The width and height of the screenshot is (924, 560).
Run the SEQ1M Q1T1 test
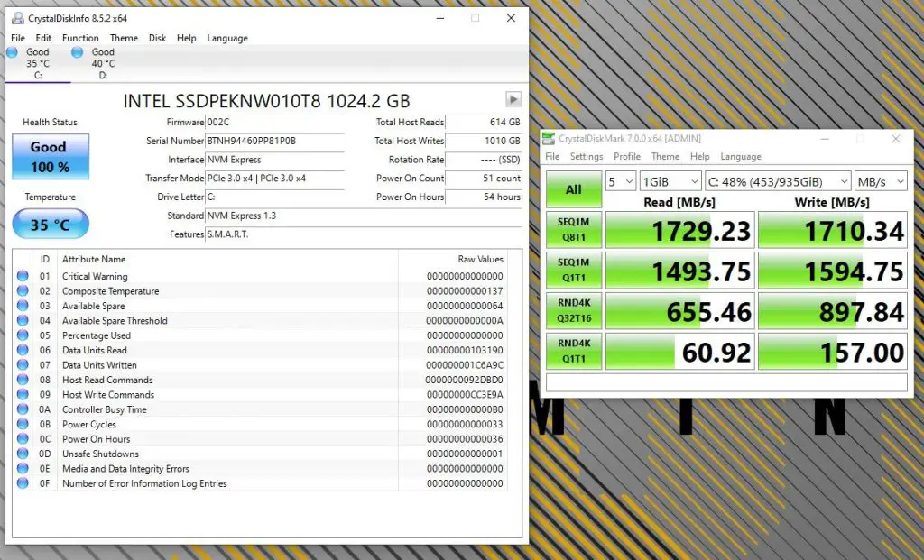[x=573, y=270]
